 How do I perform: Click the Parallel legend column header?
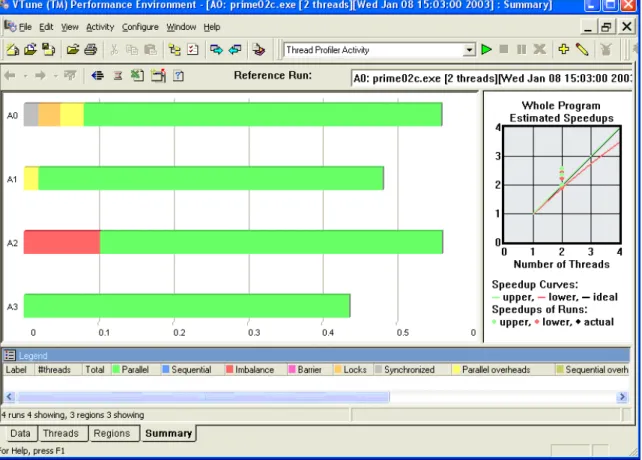click(135, 370)
